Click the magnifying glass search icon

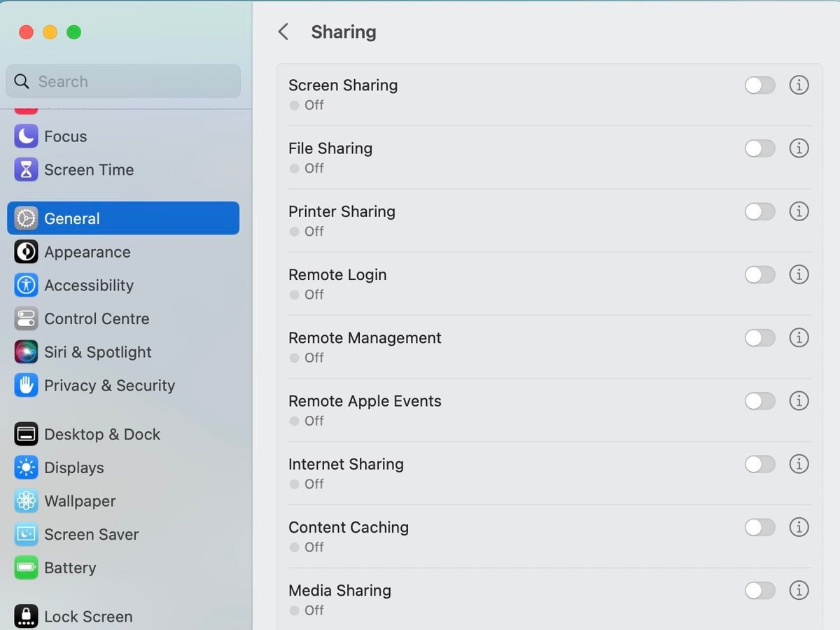pos(22,81)
